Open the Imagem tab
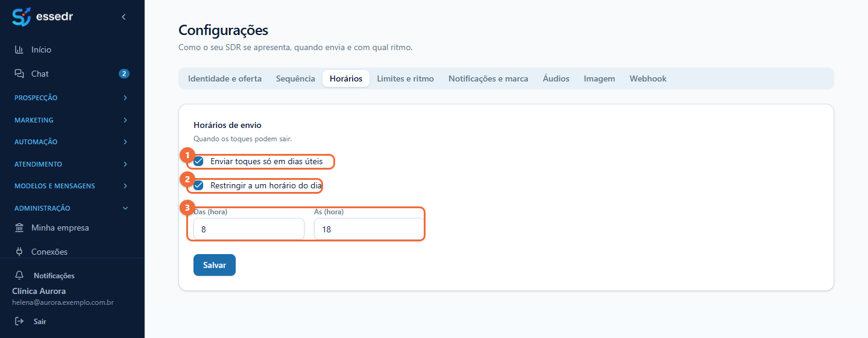This screenshot has width=868, height=338. pyautogui.click(x=599, y=78)
